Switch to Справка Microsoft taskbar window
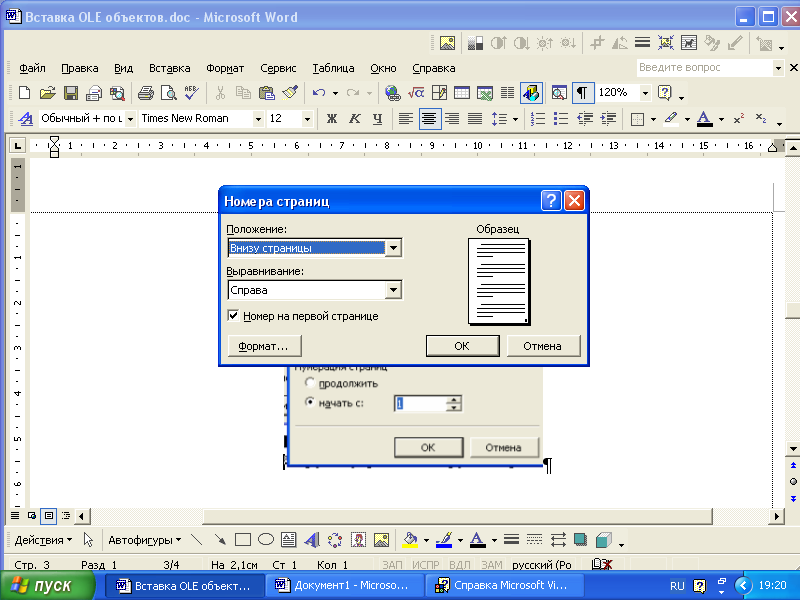Image resolution: width=800 pixels, height=600 pixels. (504, 585)
